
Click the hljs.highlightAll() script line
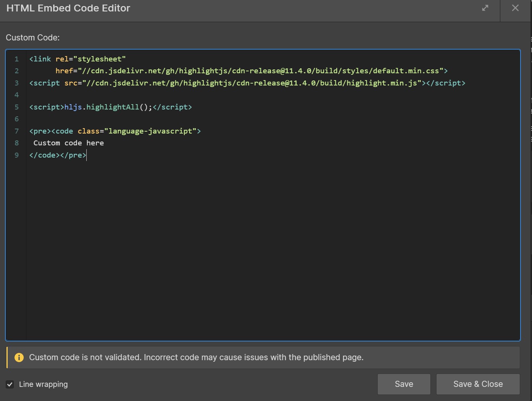tap(110, 107)
